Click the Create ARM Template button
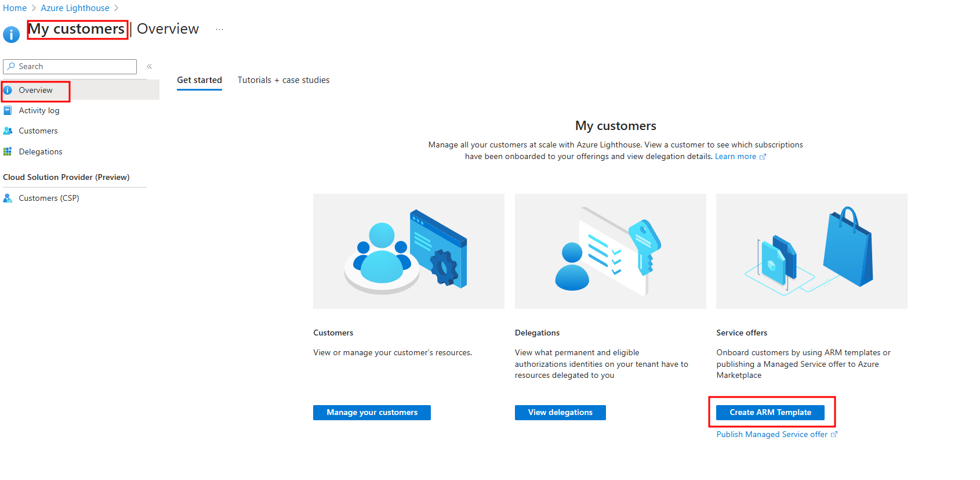Image resolution: width=980 pixels, height=480 pixels. point(770,413)
